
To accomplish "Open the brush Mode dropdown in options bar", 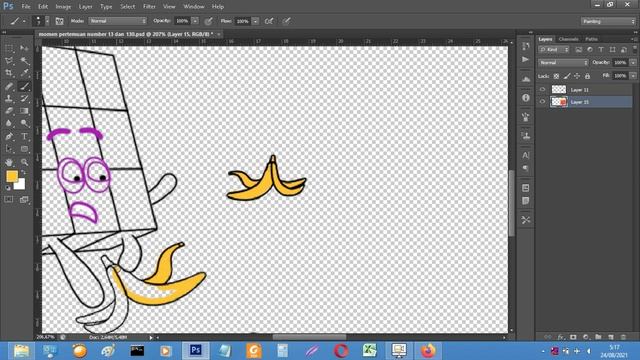I will [x=118, y=21].
